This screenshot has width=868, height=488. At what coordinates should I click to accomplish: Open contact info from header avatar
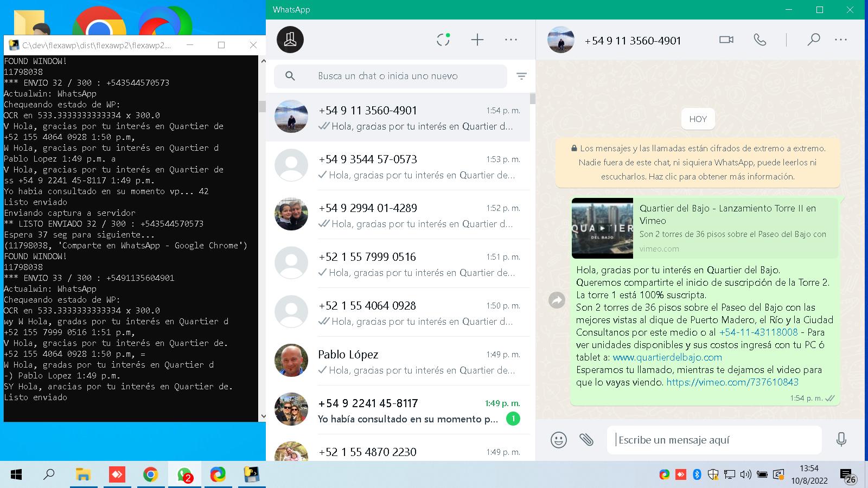pos(561,40)
